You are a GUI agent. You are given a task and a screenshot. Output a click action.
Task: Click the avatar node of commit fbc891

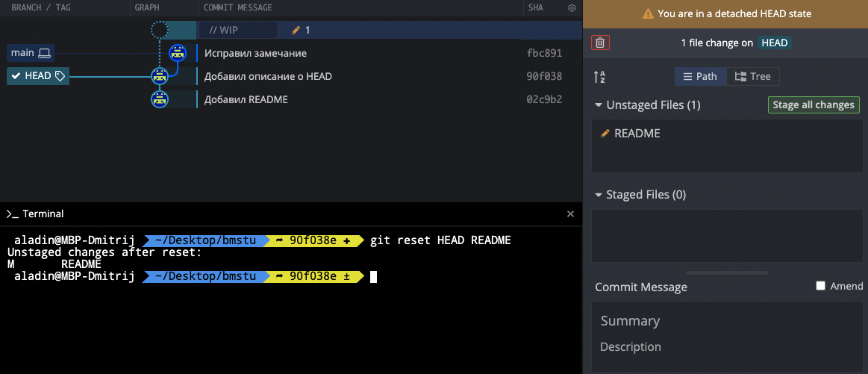[x=178, y=53]
